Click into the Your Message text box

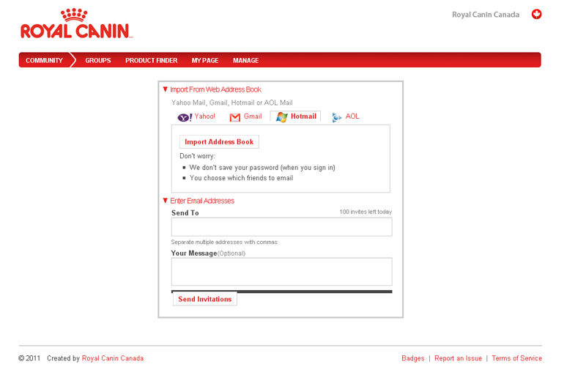click(281, 271)
